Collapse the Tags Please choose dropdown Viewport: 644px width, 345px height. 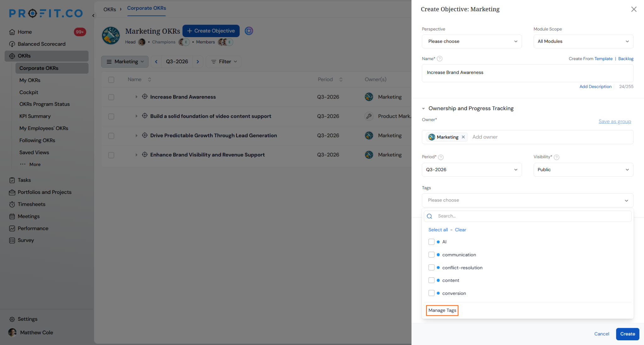click(527, 200)
